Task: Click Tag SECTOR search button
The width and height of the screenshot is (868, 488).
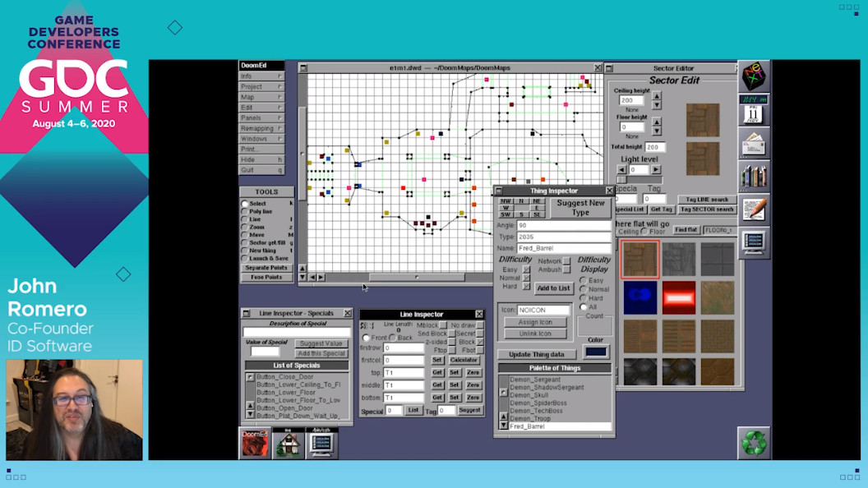Action: 707,209
